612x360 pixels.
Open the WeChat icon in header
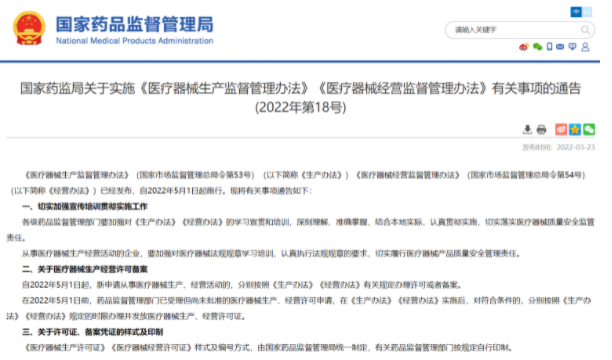(x=537, y=47)
